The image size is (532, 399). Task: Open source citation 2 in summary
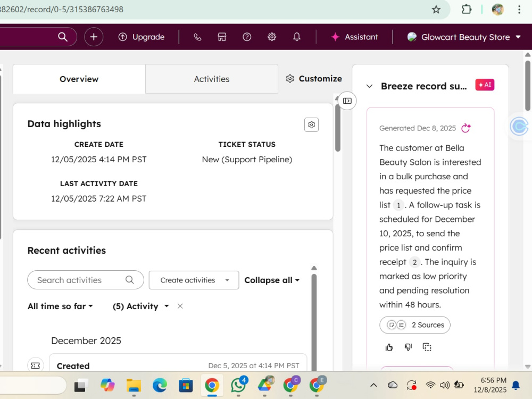point(414,262)
